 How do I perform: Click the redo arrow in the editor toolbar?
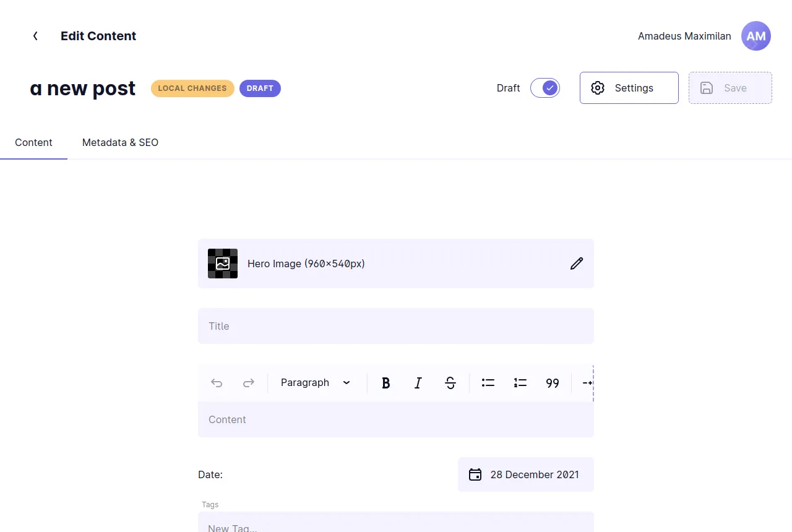(248, 382)
